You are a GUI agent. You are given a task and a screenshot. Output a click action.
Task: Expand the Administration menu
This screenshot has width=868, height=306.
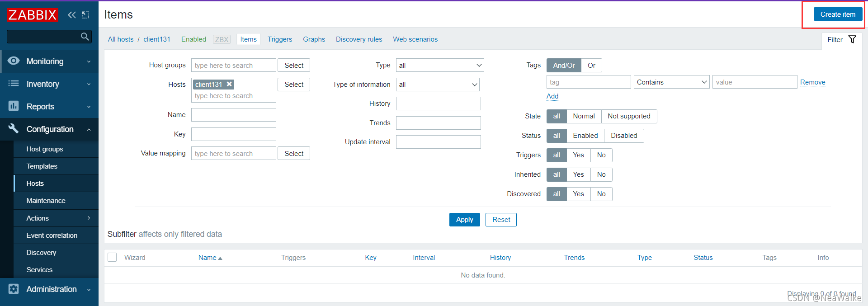click(89, 289)
